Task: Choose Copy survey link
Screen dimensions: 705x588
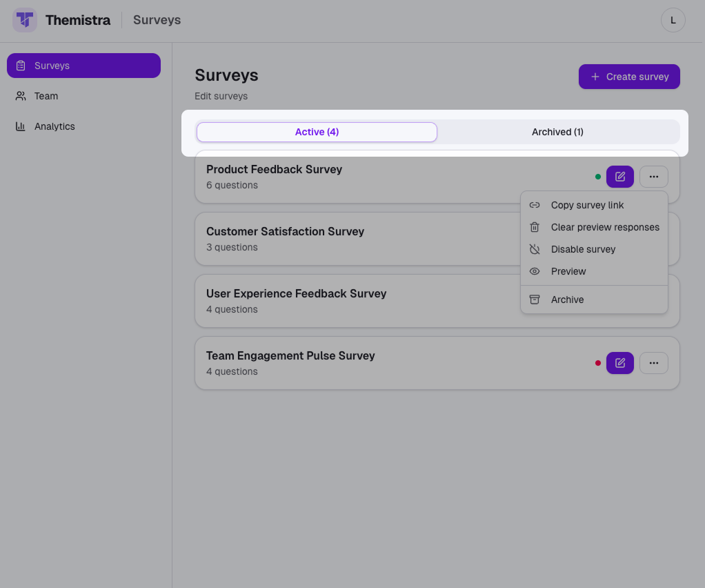Action: [587, 204]
